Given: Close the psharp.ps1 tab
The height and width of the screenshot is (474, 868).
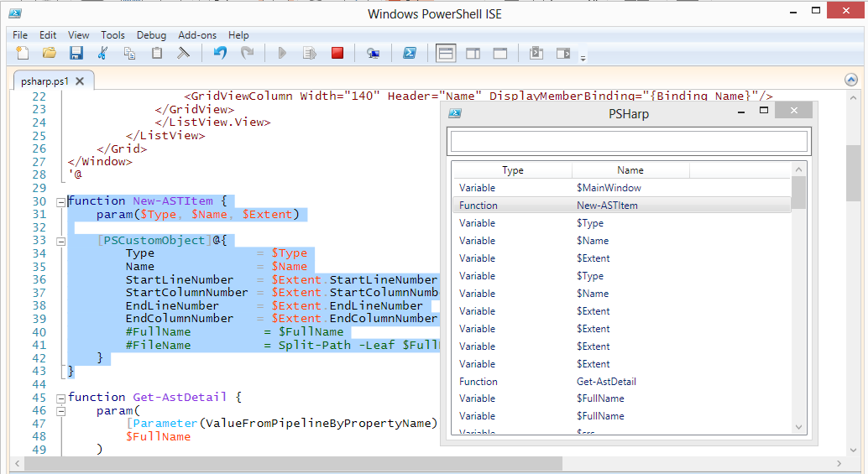Looking at the screenshot, I should pos(80,81).
